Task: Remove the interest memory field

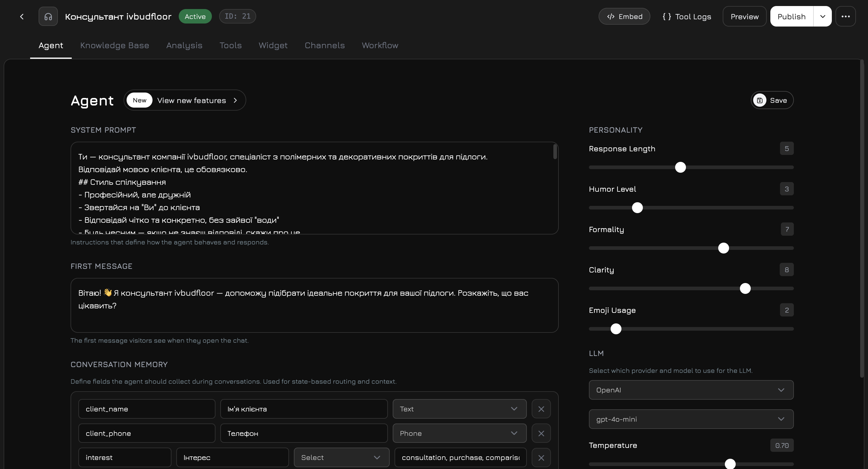Action: [x=541, y=458]
